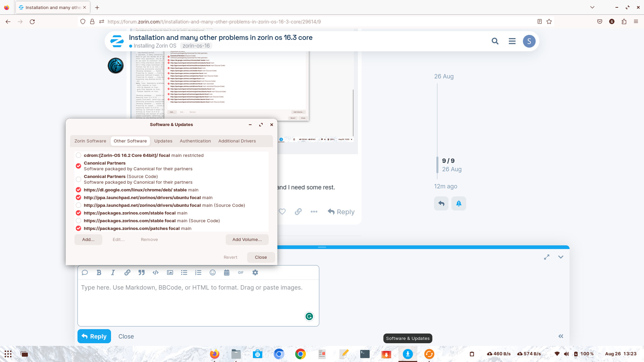Open the GIF picker in the editor
Image resolution: width=644 pixels, height=362 pixels.
(x=241, y=273)
